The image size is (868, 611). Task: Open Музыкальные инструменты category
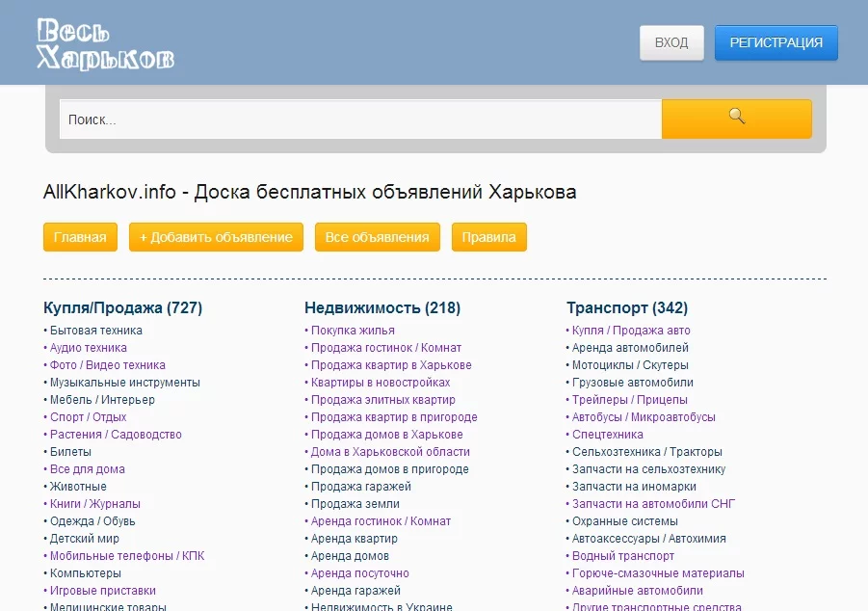[x=125, y=383]
